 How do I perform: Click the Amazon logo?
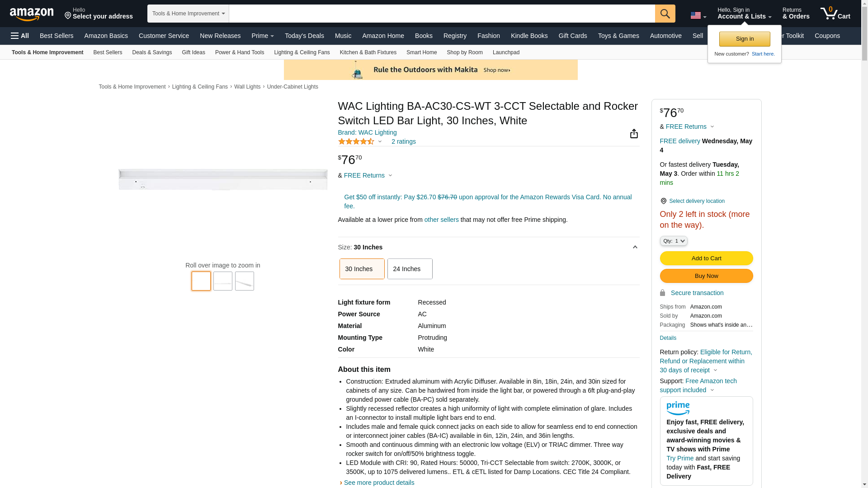32,14
